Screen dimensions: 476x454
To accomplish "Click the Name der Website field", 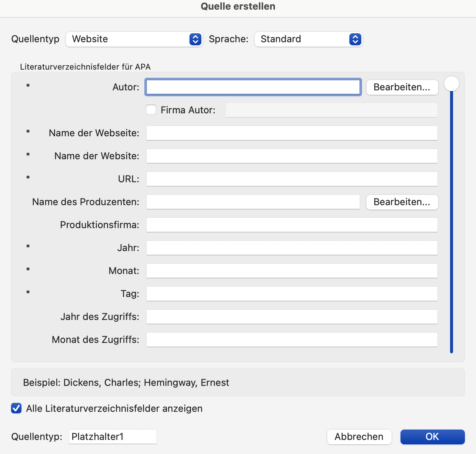I will point(292,156).
